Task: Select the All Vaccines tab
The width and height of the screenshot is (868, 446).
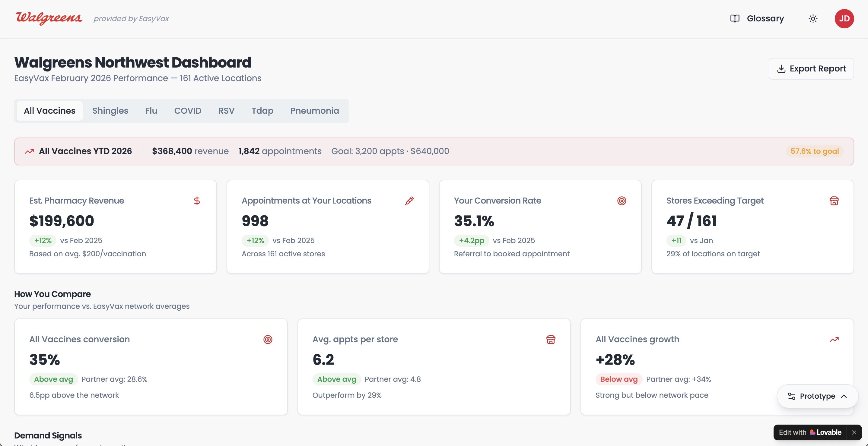Action: [49, 111]
